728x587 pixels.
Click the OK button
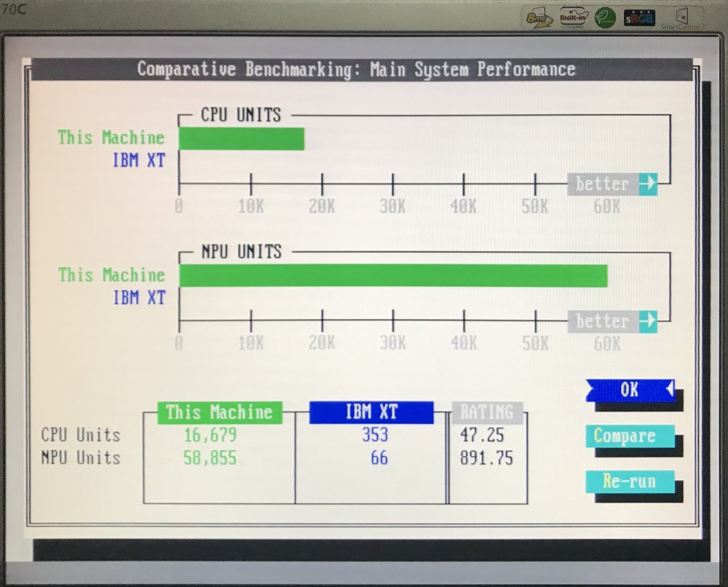pos(630,390)
